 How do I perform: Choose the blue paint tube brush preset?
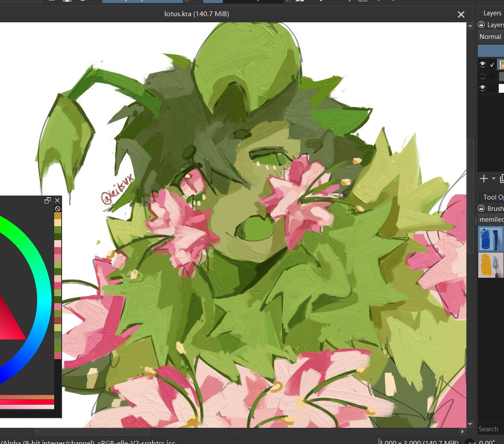[x=490, y=239]
